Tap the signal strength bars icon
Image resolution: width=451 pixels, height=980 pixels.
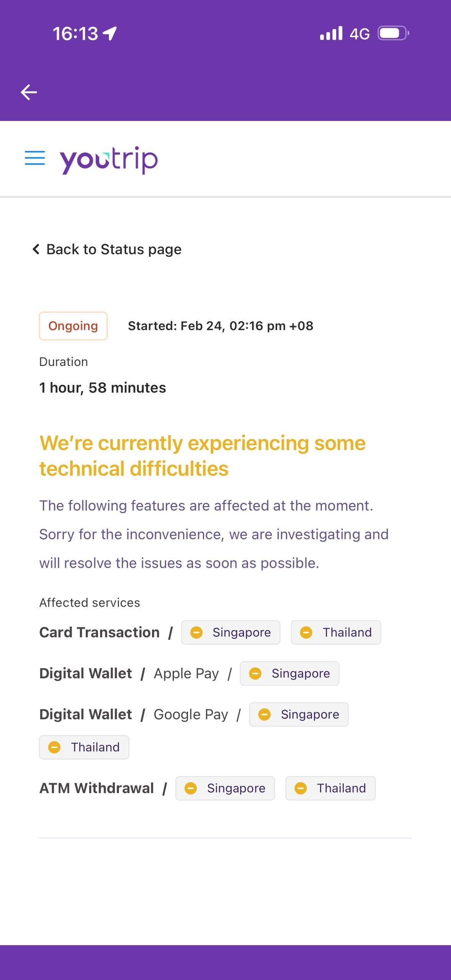pos(331,33)
